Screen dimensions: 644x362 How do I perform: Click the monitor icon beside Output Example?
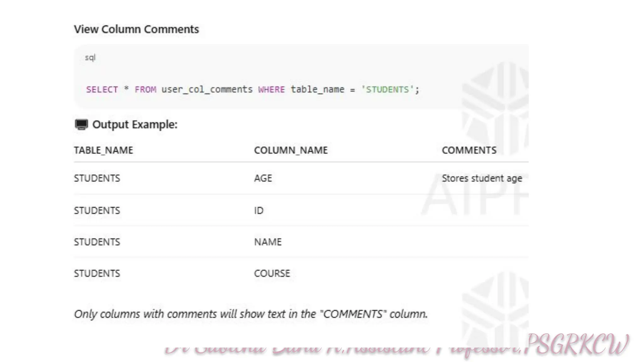tap(81, 124)
